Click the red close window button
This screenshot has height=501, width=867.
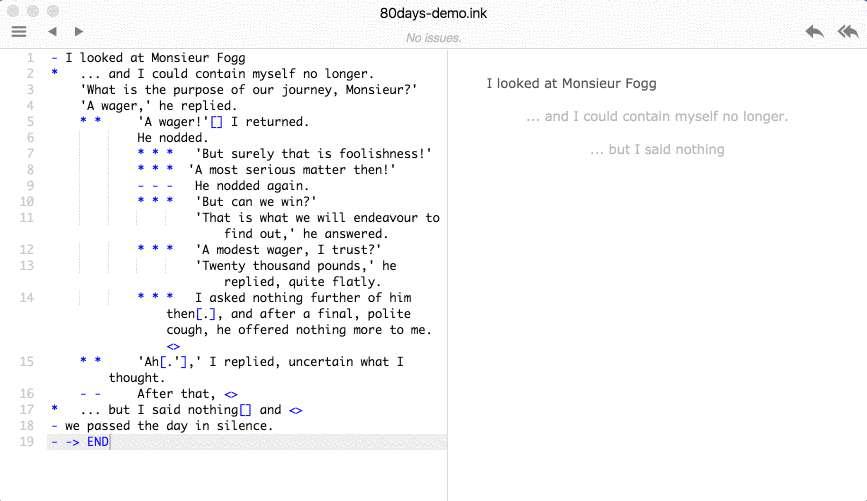click(x=13, y=11)
